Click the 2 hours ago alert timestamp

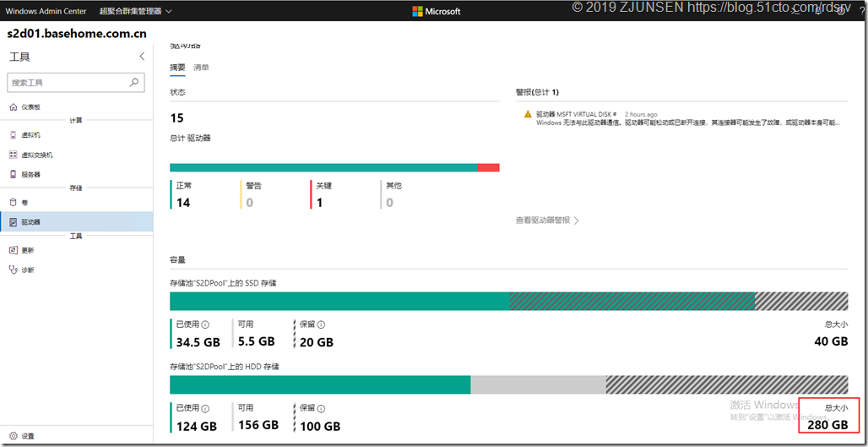641,114
